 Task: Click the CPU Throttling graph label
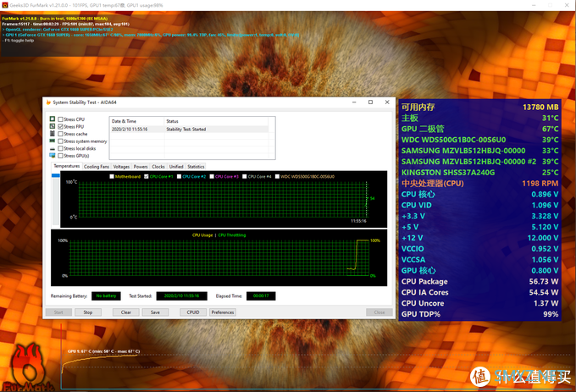tap(232, 235)
